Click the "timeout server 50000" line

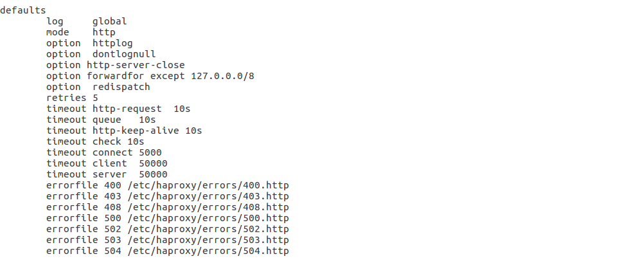click(107, 174)
